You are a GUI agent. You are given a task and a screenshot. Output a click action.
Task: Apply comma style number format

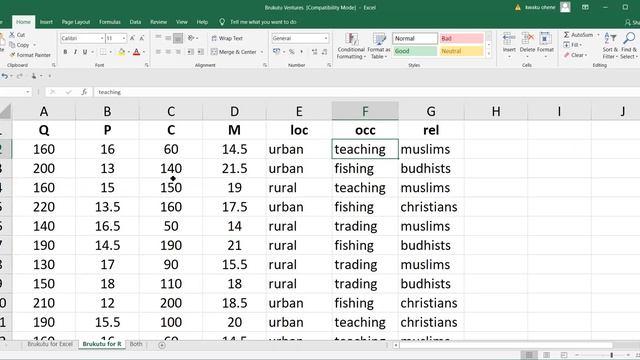(x=302, y=52)
